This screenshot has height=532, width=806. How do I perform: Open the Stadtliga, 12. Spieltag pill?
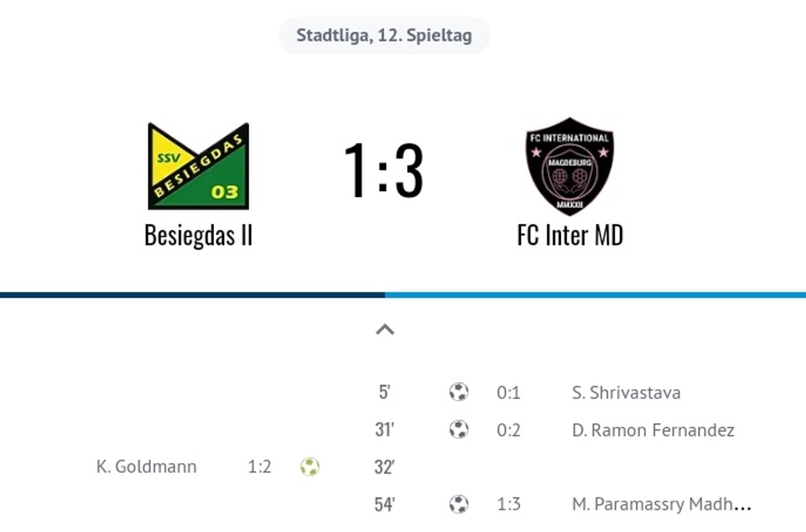(384, 35)
